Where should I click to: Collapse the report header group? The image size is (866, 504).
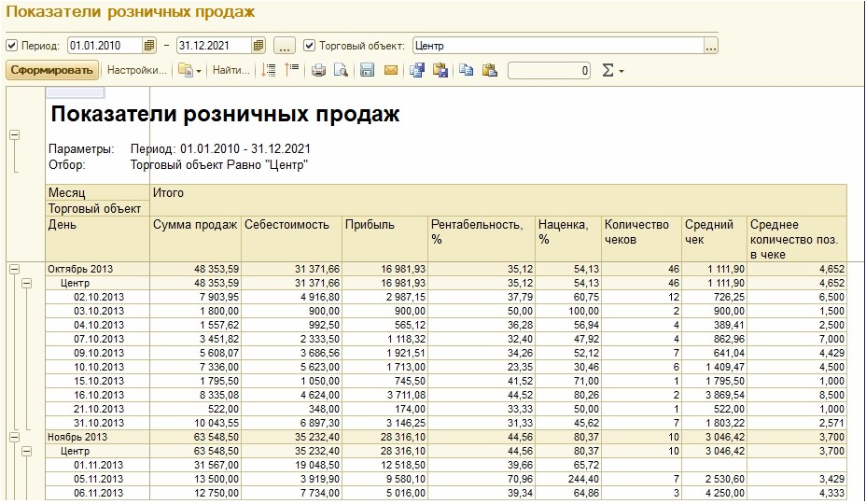14,134
